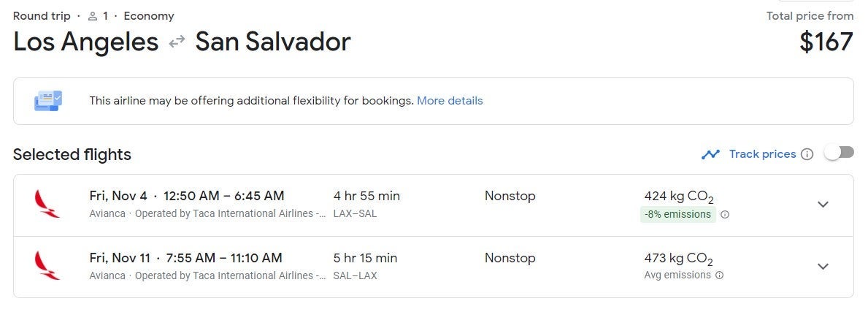Click info icon beside Avg emissions
This screenshot has width=868, height=312.
click(720, 275)
